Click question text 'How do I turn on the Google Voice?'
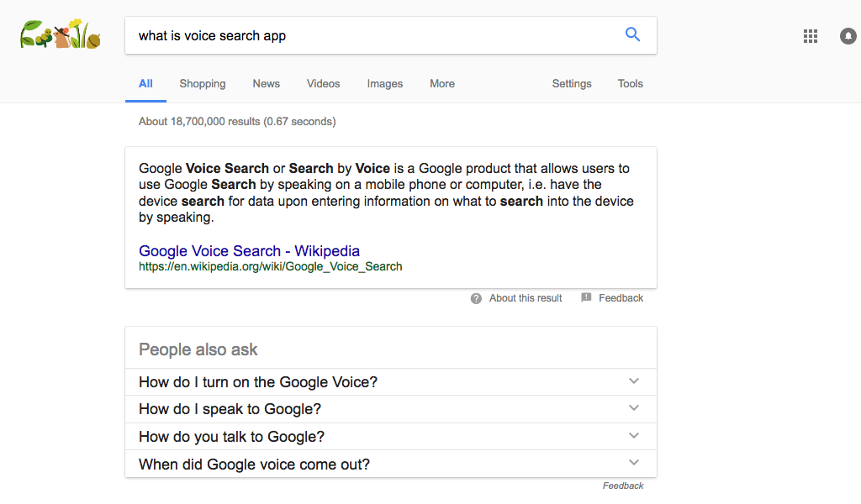The image size is (861, 504). click(x=258, y=382)
